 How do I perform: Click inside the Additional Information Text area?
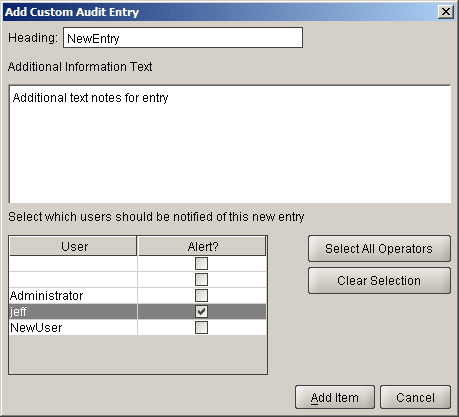[230, 144]
